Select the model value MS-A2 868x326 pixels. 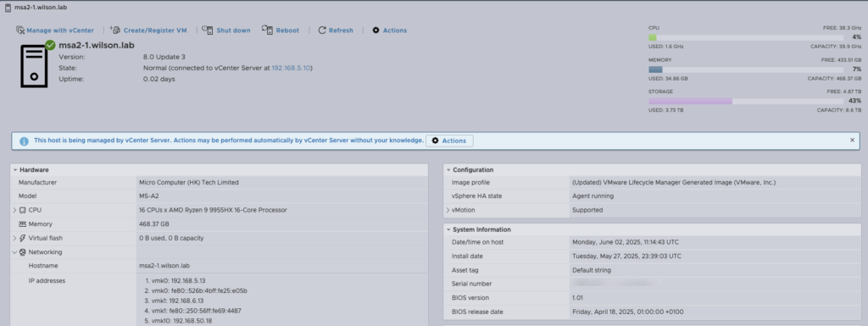tap(149, 196)
